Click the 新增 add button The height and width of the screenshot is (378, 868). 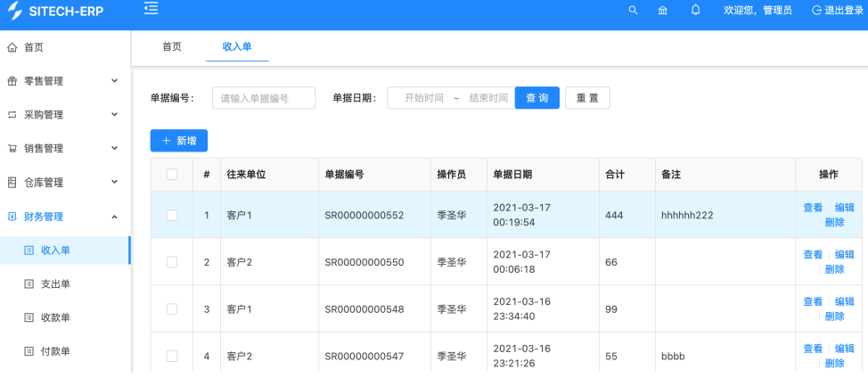tap(178, 141)
